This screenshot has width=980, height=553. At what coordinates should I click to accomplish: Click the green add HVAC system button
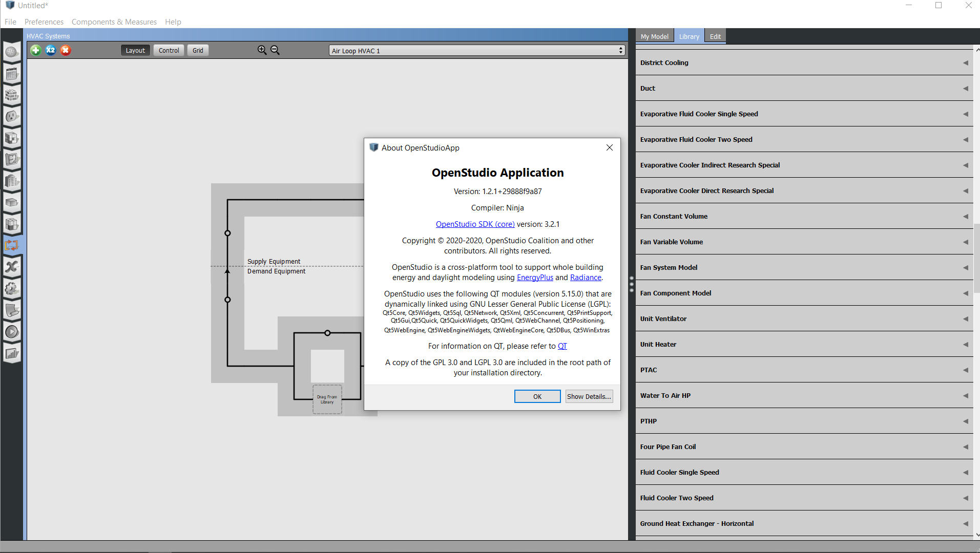coord(36,50)
